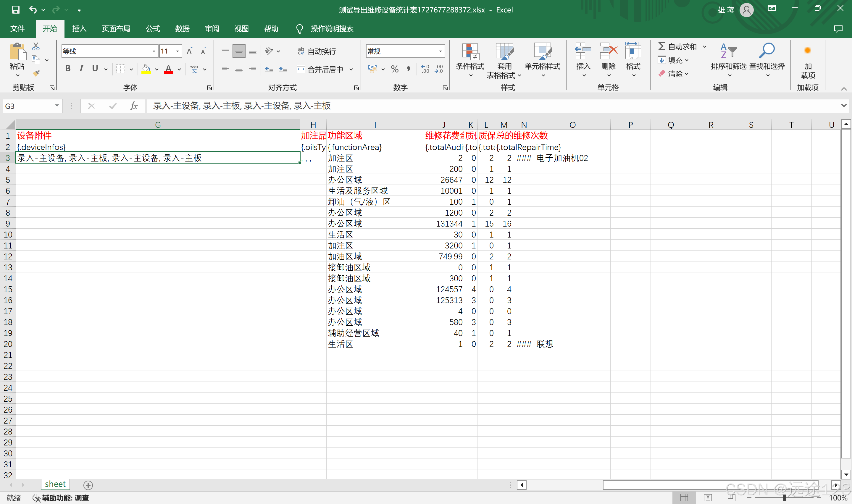852x504 pixels.
Task: Click the Cut scissors icon
Action: point(36,46)
